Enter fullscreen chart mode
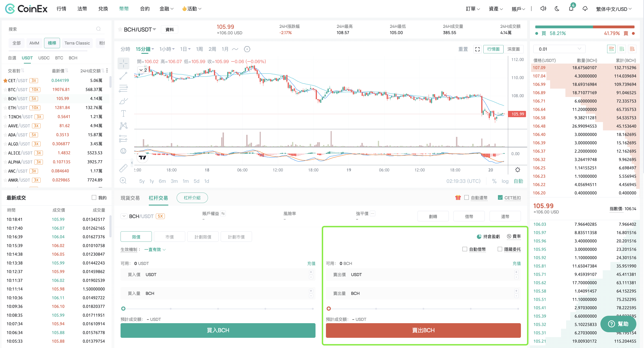This screenshot has width=644, height=348. coord(477,49)
